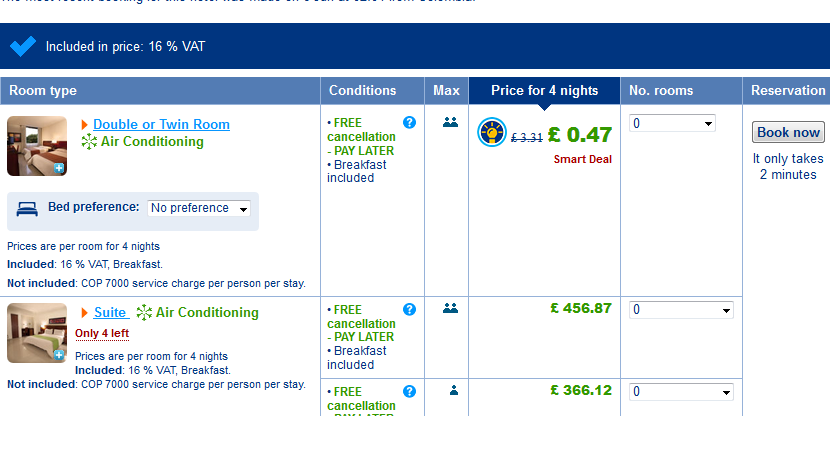Click the blue checkmark in VAT banner
Image resolution: width=830 pixels, height=450 pixels.
[23, 46]
